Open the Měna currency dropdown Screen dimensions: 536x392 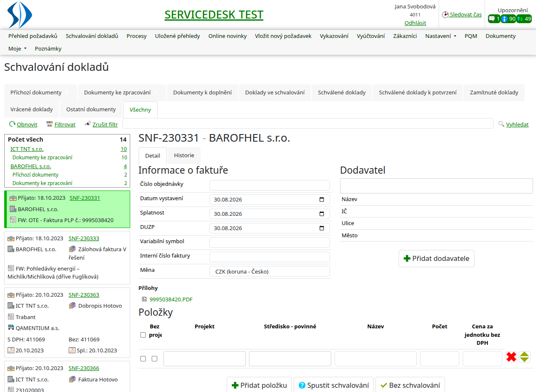(x=270, y=271)
